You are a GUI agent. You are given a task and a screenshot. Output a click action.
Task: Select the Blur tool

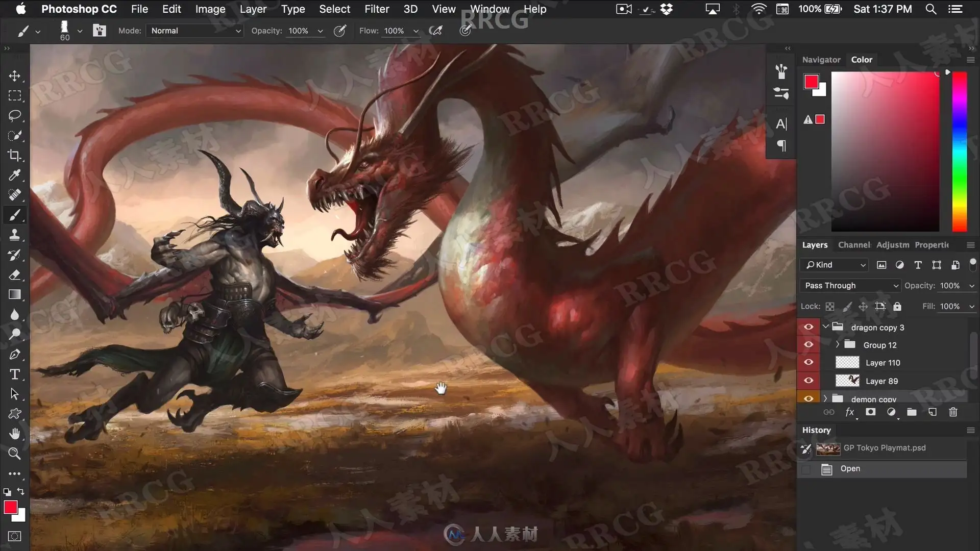[x=14, y=315]
